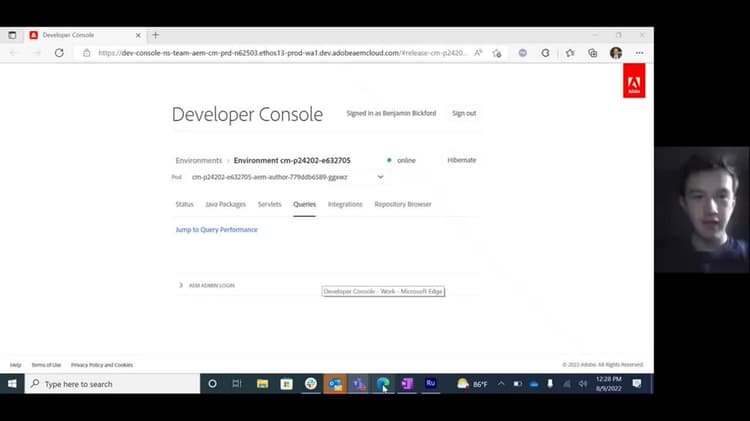Select the Queries tab

tap(304, 204)
